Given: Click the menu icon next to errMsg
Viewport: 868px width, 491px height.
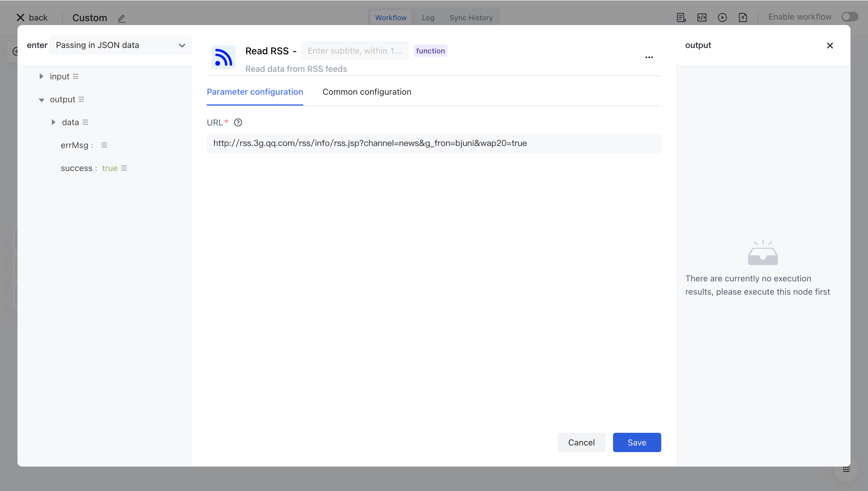Looking at the screenshot, I should (104, 145).
